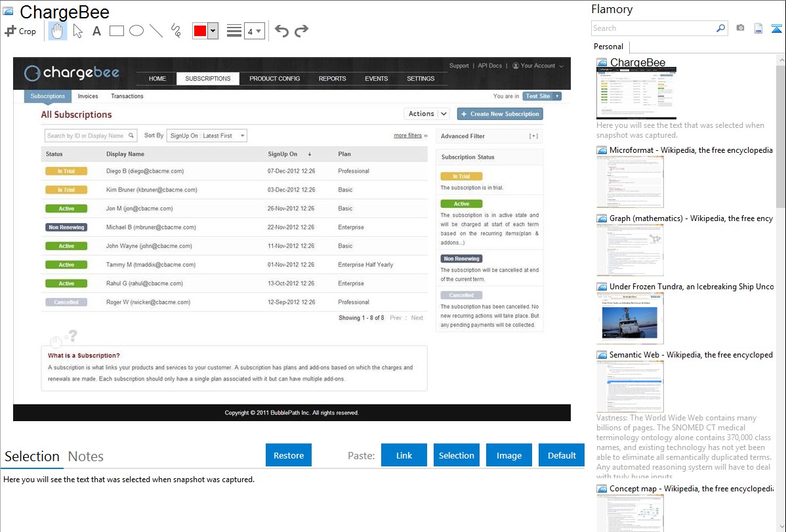This screenshot has width=786, height=532.
Task: Select the text annotation tool A
Action: [x=96, y=31]
